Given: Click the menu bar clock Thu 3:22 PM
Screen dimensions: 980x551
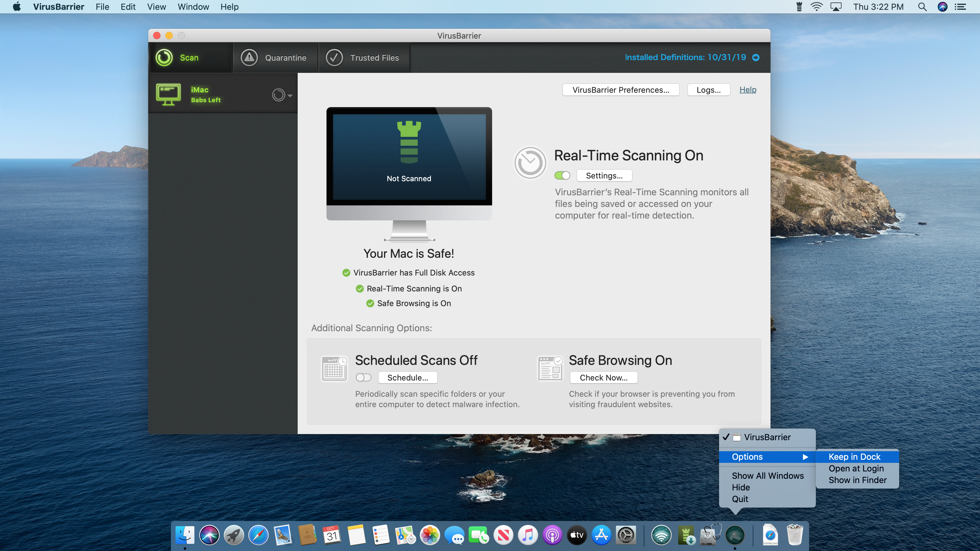Looking at the screenshot, I should point(878,7).
